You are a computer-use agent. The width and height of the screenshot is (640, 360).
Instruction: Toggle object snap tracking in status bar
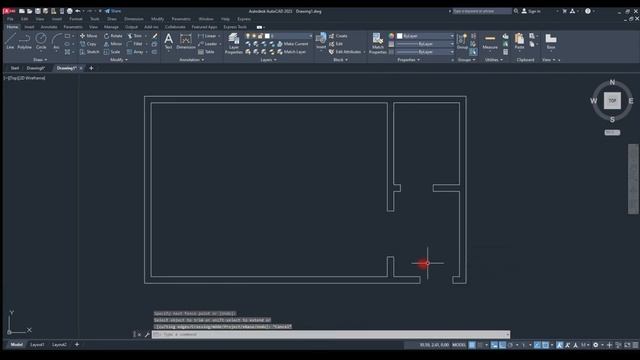click(x=537, y=345)
